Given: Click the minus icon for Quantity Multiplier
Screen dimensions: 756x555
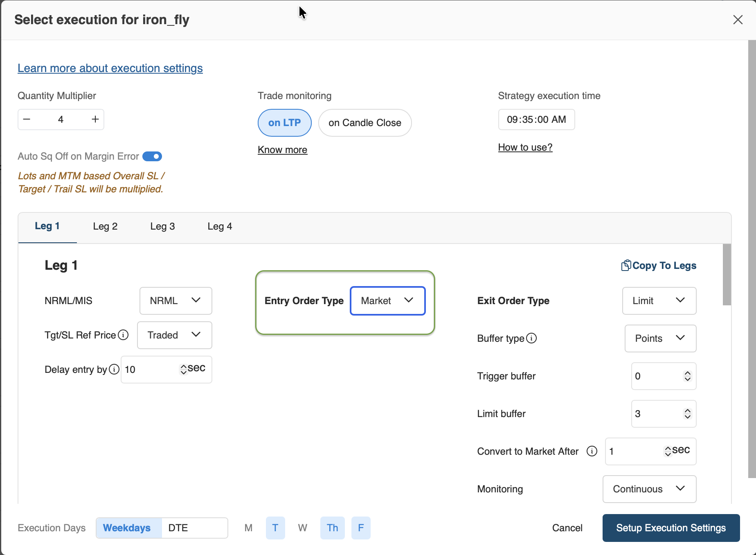Looking at the screenshot, I should [x=27, y=120].
